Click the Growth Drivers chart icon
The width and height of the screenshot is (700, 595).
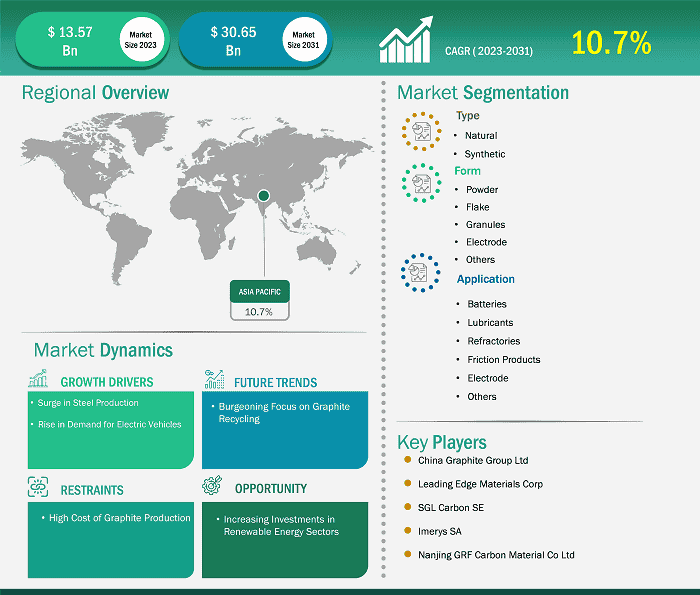pos(38,378)
